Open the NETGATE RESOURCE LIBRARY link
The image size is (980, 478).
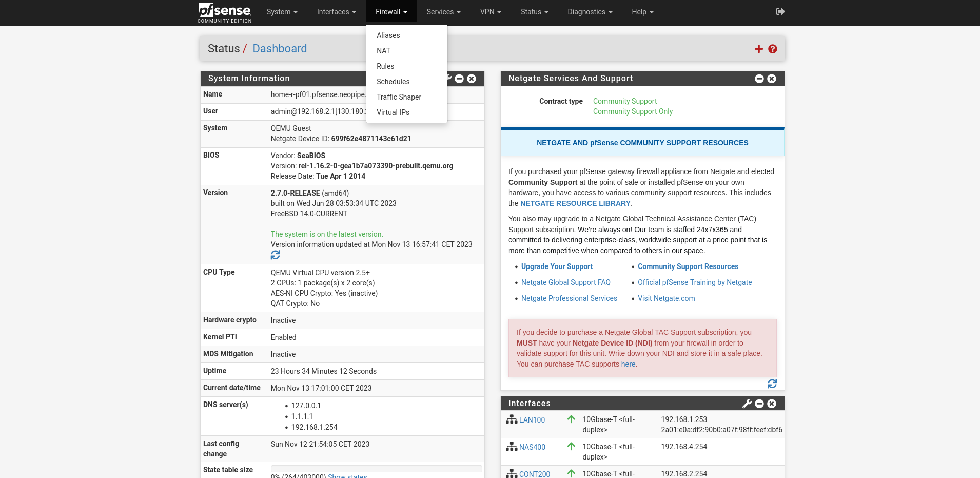[x=575, y=203]
